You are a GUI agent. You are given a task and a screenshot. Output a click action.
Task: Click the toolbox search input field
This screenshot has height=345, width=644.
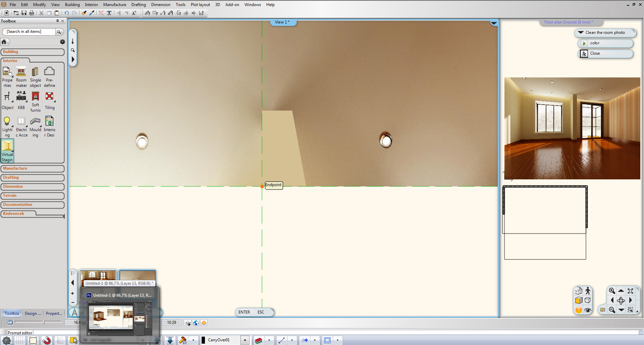[x=29, y=32]
